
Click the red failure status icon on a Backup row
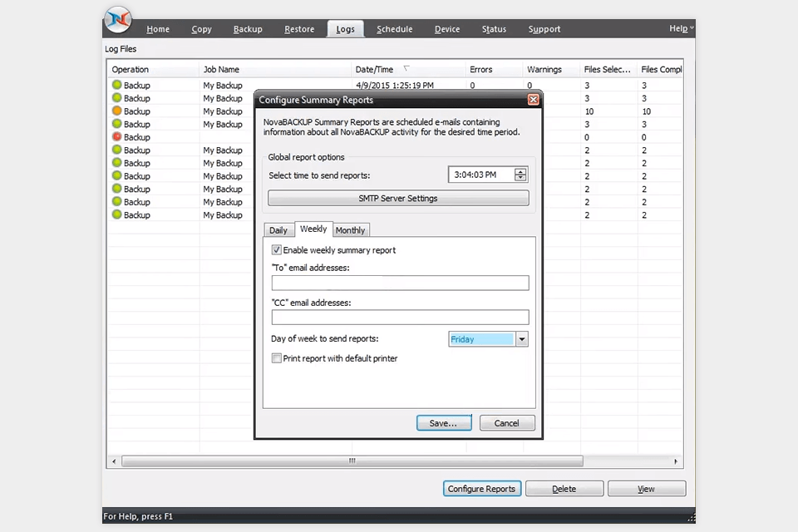[116, 136]
